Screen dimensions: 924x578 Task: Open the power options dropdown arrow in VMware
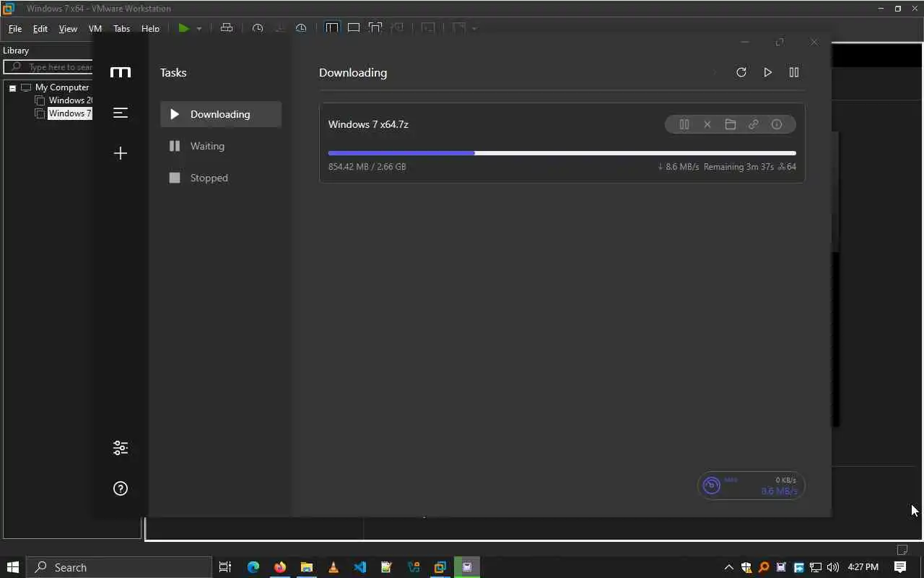coord(199,29)
